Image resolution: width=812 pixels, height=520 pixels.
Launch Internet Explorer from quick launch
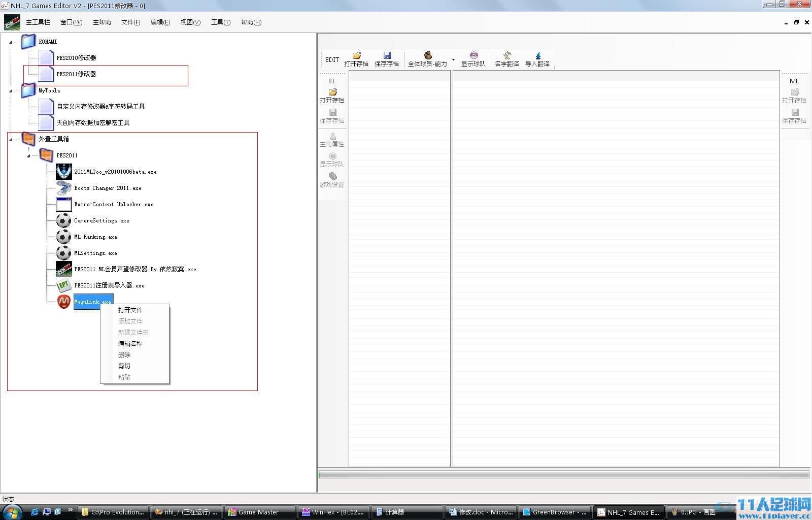pyautogui.click(x=34, y=512)
